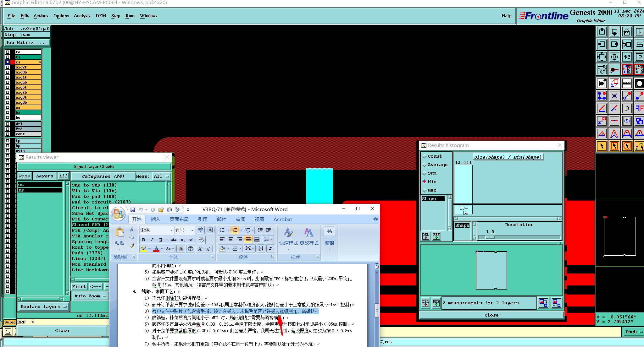Close the Results histogram via Close button
This screenshot has height=347, width=644.
491,315
